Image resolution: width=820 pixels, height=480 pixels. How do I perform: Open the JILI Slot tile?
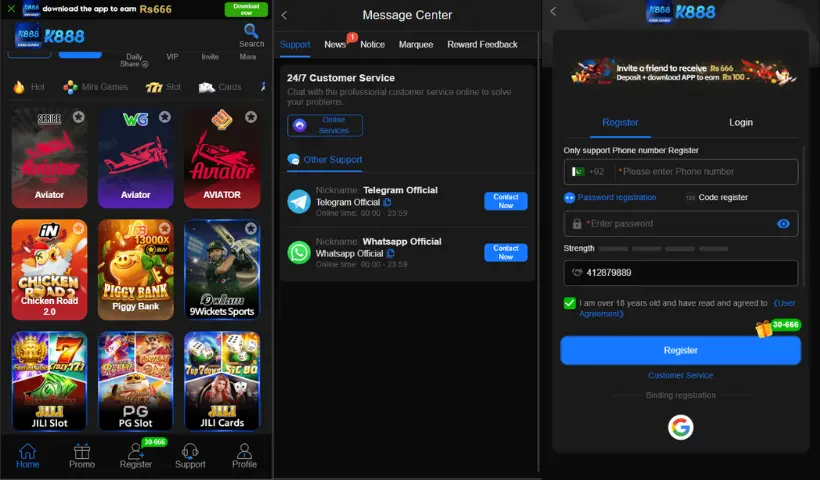tap(49, 381)
